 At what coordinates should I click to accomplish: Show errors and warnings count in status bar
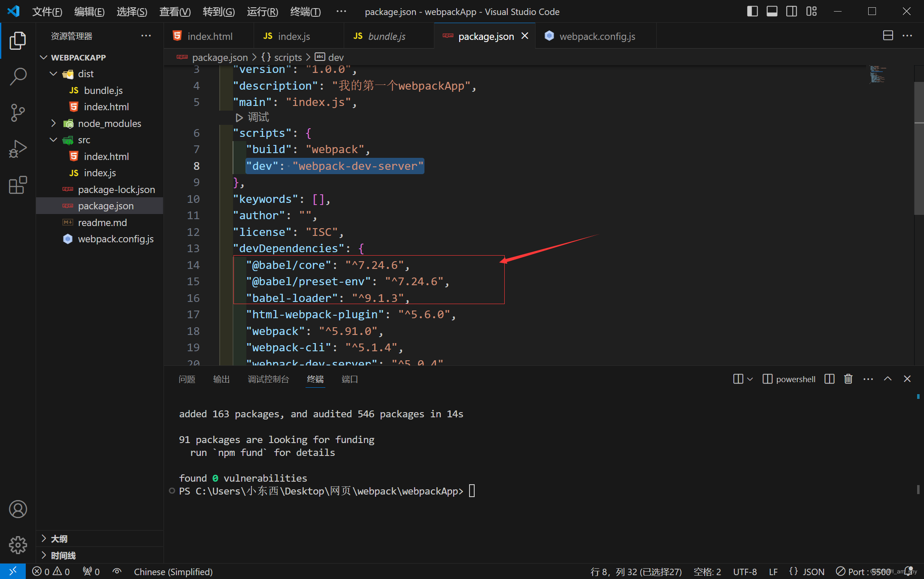point(51,572)
